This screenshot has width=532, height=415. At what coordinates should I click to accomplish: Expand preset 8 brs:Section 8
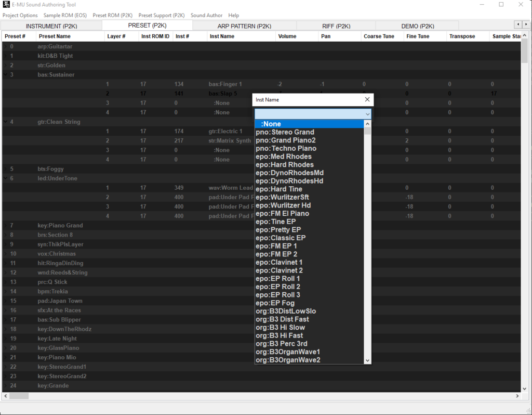pyautogui.click(x=5, y=235)
